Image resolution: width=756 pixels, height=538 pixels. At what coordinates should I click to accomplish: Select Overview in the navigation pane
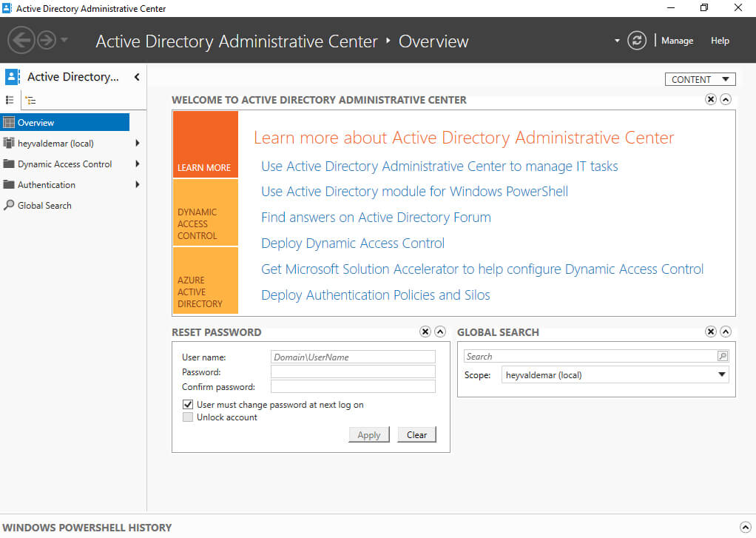(65, 123)
